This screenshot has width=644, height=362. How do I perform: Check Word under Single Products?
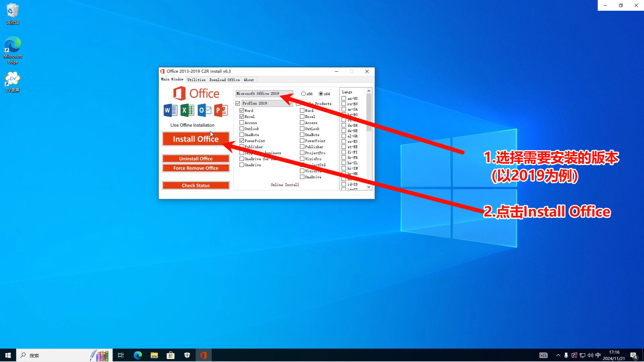(302, 111)
